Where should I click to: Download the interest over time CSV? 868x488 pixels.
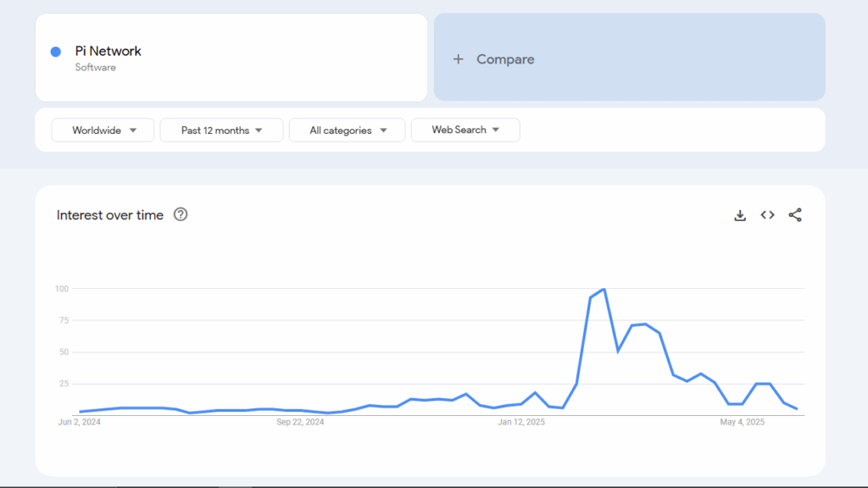[x=739, y=215]
